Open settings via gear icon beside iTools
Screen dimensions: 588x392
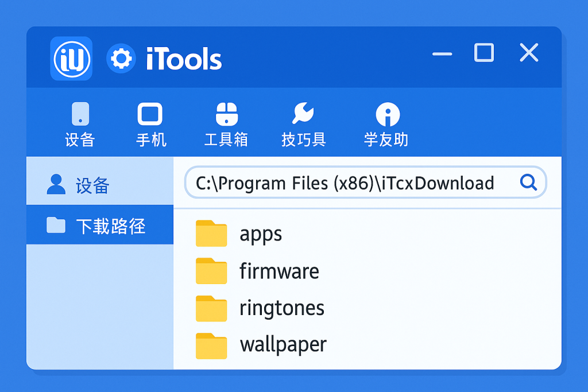121,59
